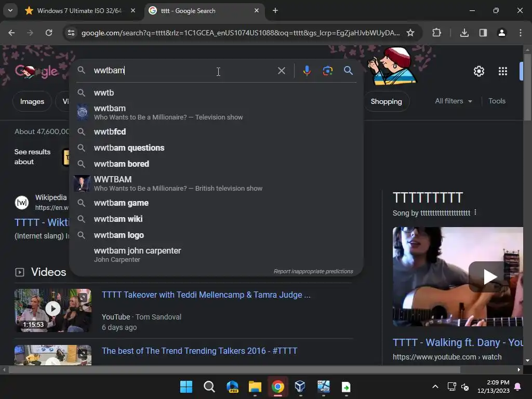
Task: View site information icon in address bar
Action: tap(71, 33)
